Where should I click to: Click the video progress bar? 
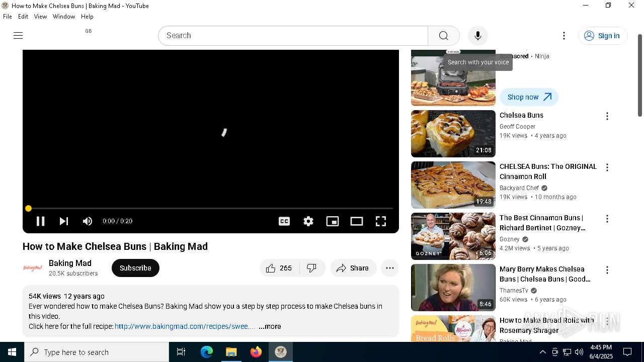211,208
